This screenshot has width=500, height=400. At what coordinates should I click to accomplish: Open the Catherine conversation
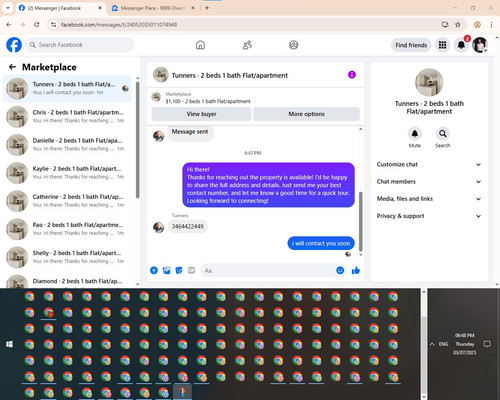68,201
